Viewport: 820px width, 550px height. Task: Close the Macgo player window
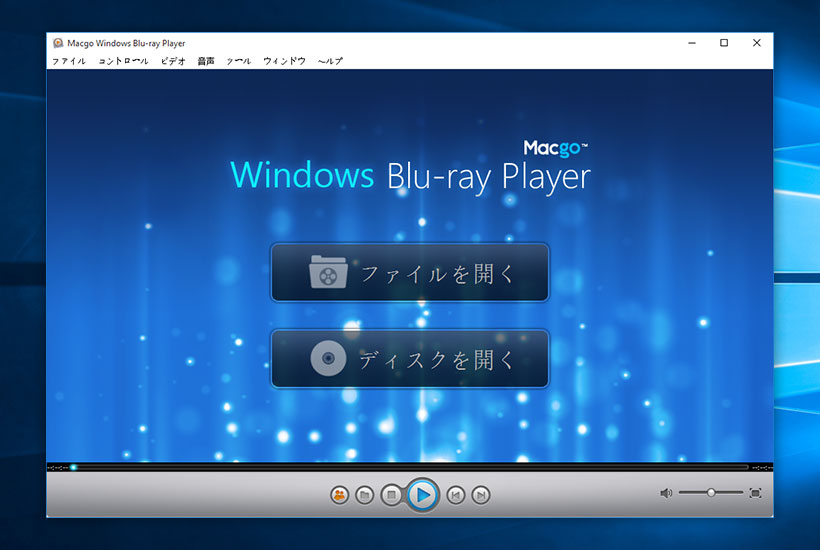(756, 43)
